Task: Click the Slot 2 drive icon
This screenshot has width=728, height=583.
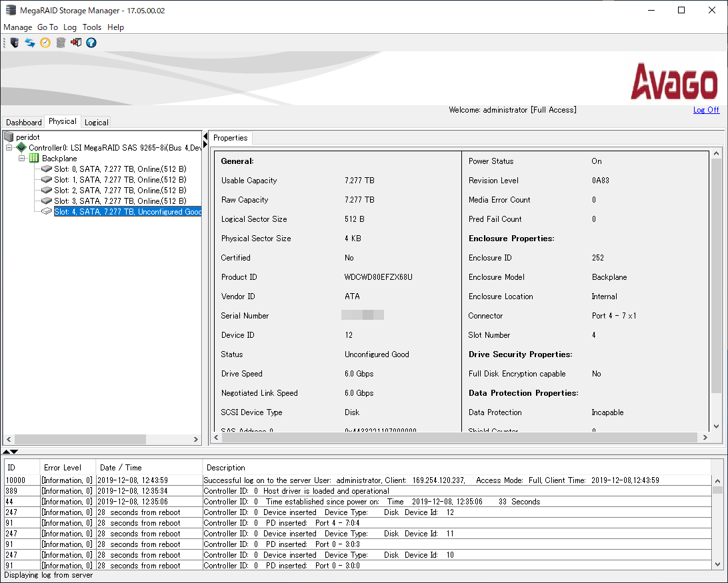Action: [x=47, y=190]
